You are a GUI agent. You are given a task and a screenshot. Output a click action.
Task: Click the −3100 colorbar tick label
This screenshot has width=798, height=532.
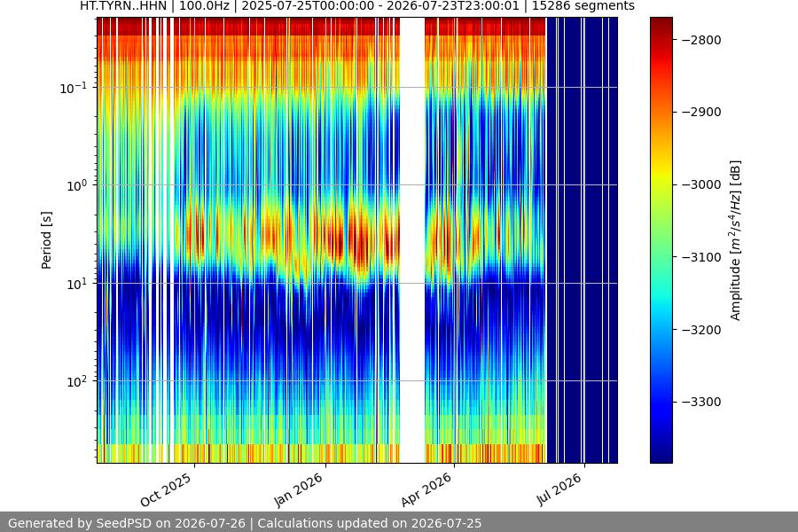[701, 257]
